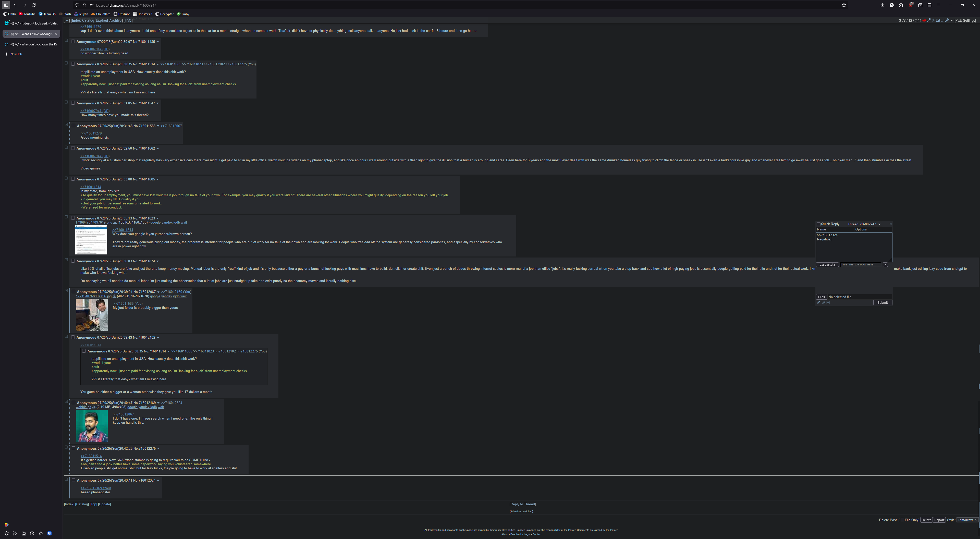This screenshot has width=980, height=539.
Task: Click the lightning bolt icon in header
Action: (933, 20)
